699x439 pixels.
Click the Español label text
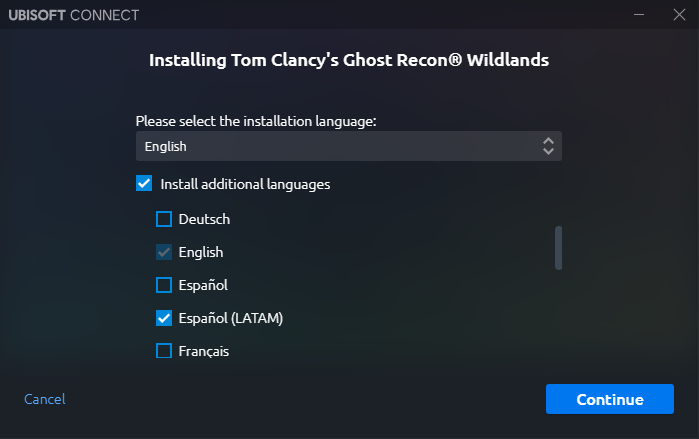pos(203,285)
